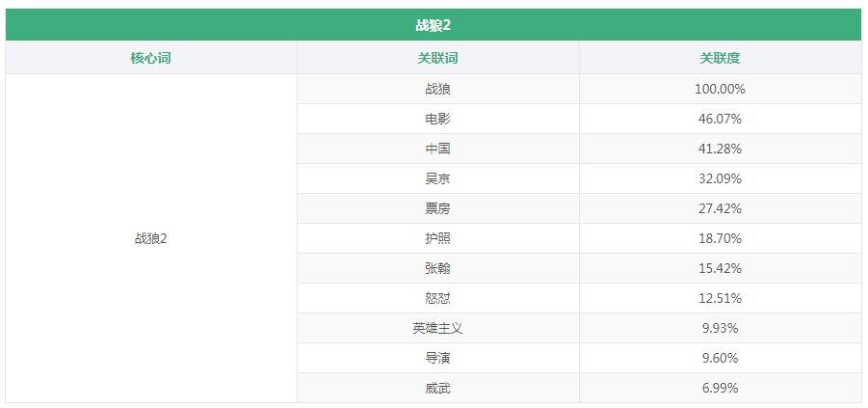868x408 pixels.
Task: Select the related word 中国
Action: (x=437, y=149)
